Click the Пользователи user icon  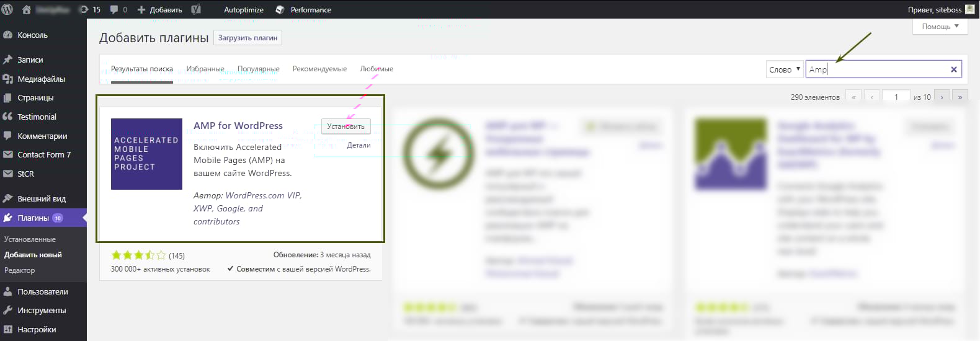pos(7,291)
